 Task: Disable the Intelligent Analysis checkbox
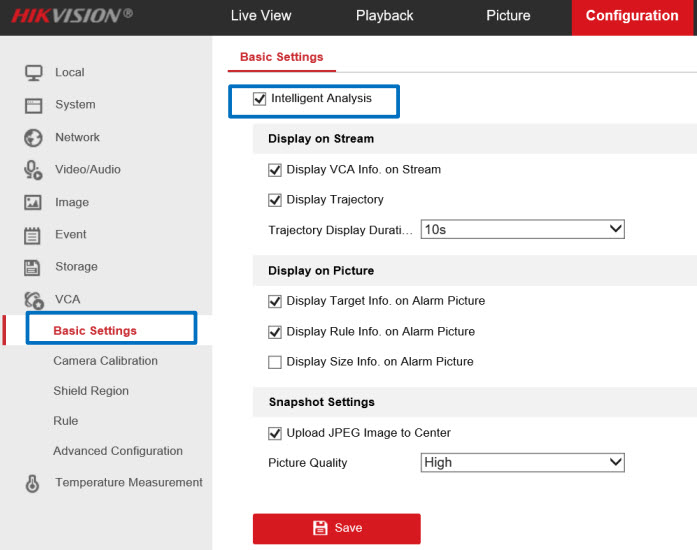[260, 99]
